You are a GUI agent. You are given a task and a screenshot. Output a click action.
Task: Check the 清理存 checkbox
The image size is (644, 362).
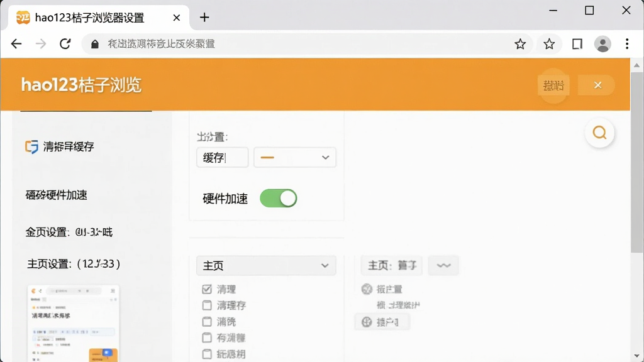tap(206, 305)
